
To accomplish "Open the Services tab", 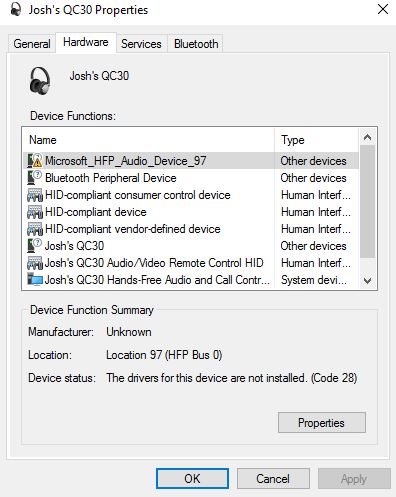I will (x=141, y=44).
